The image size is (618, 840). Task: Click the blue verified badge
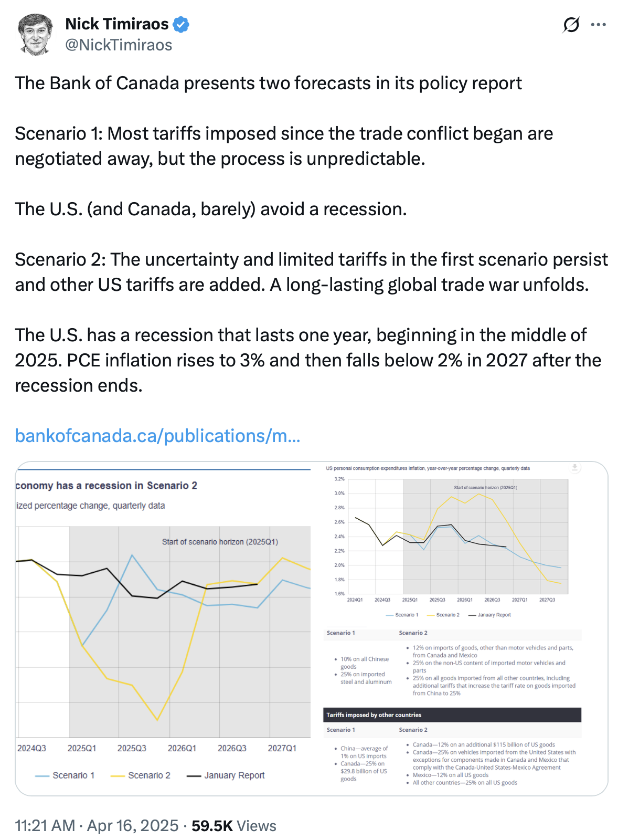pos(181,24)
